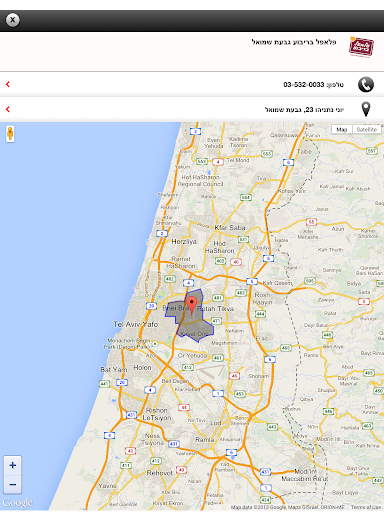Open the restaurant logo thumbnail
Viewport: 384px width, 512px height.
tap(361, 47)
